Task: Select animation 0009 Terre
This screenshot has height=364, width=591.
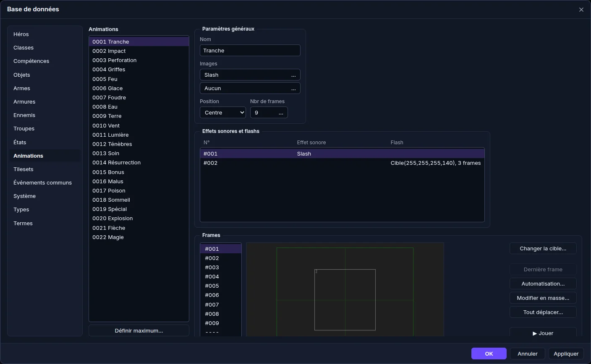Action: (139, 116)
